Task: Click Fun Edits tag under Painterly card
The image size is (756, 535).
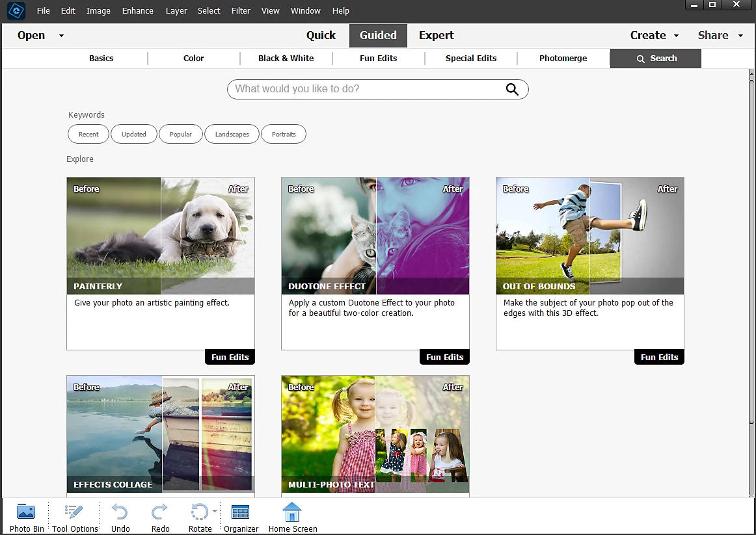Action: pos(230,357)
